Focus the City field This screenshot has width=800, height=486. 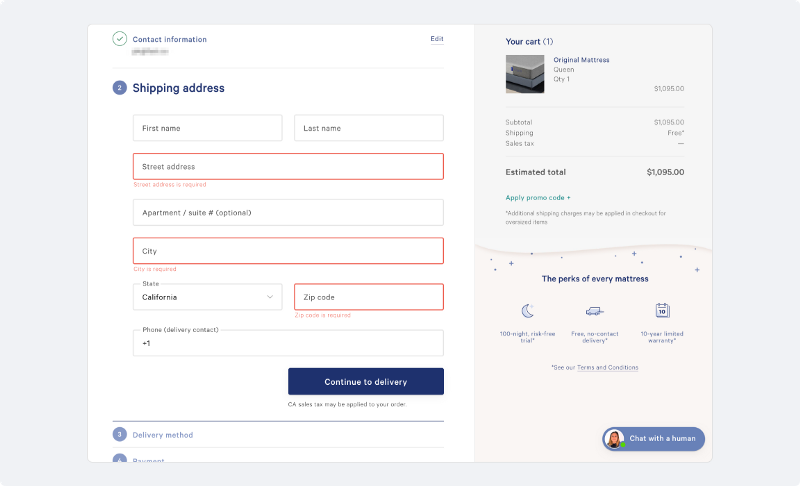click(288, 251)
